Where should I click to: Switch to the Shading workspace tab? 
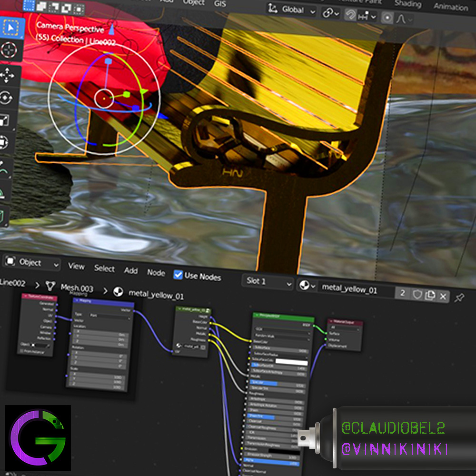click(407, 4)
